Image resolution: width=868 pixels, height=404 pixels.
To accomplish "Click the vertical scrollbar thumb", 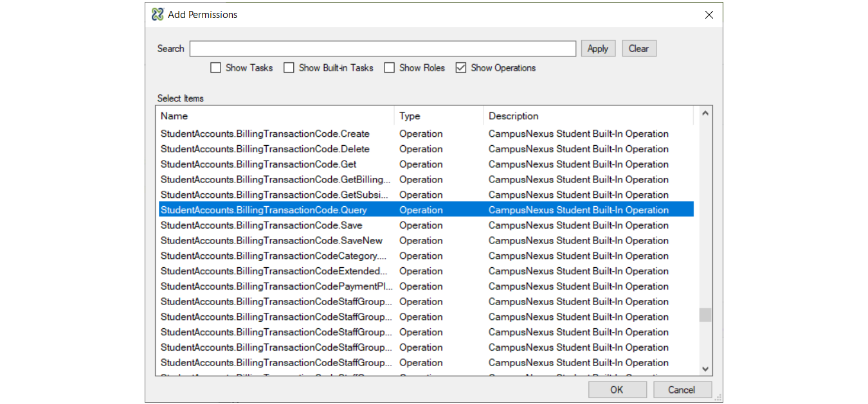I will (705, 315).
